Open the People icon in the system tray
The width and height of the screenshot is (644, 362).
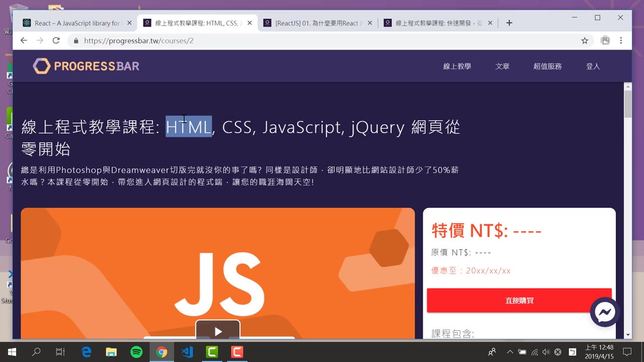click(492, 352)
